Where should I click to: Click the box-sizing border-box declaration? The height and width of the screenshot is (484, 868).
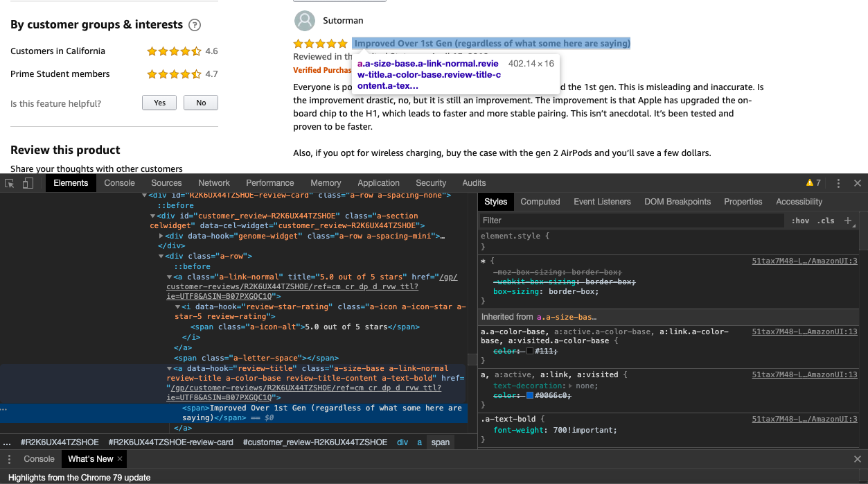(x=546, y=291)
